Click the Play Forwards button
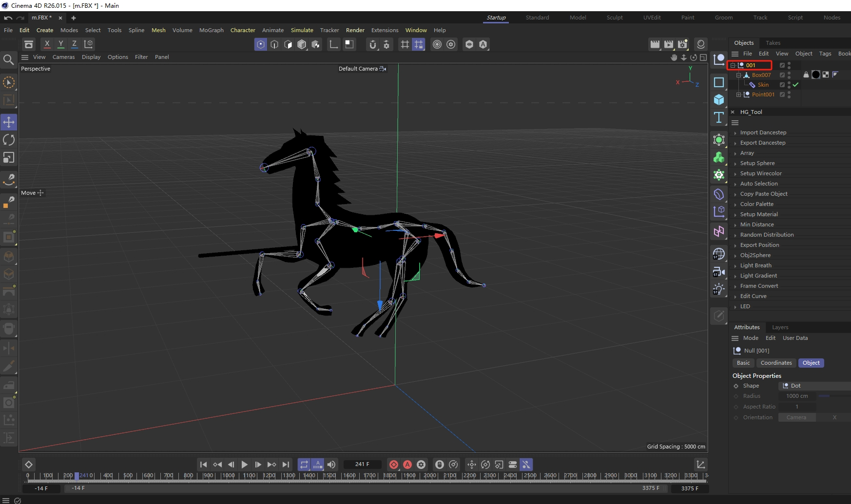Image resolution: width=851 pixels, height=504 pixels. click(x=245, y=465)
